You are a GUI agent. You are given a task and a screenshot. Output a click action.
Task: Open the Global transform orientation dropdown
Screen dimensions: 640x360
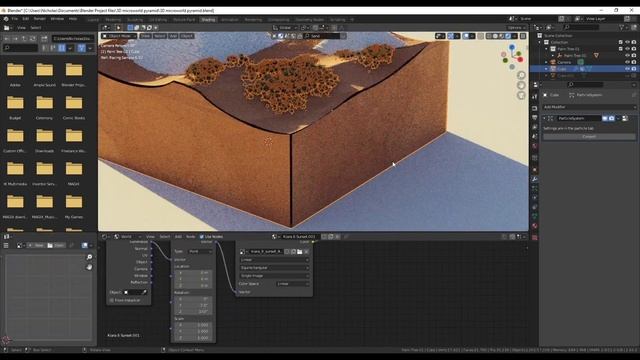point(285,28)
